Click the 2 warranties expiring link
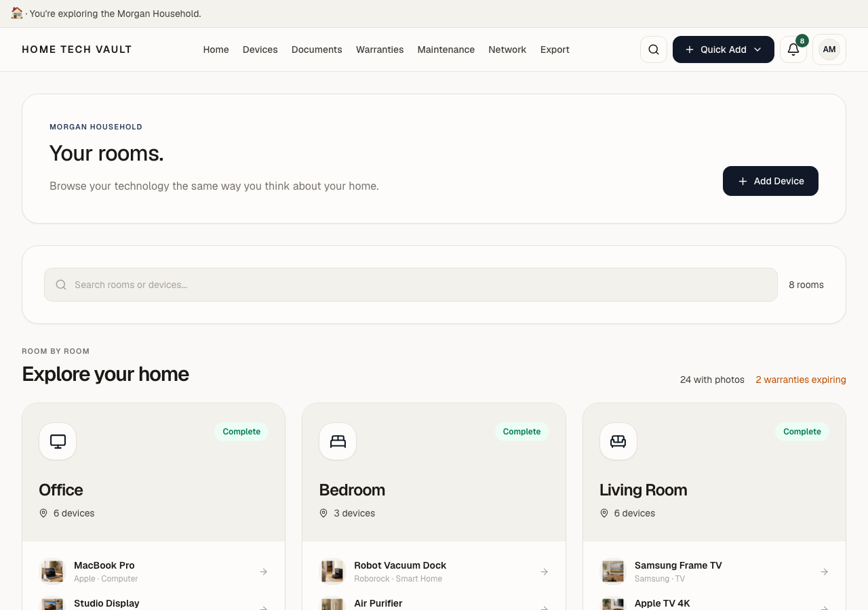The height and width of the screenshot is (610, 868). [x=801, y=380]
